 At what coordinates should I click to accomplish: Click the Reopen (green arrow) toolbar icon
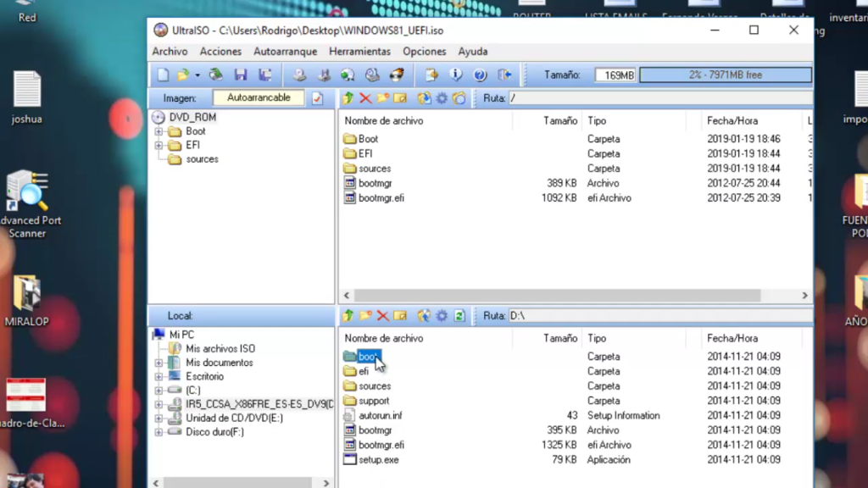(216, 75)
